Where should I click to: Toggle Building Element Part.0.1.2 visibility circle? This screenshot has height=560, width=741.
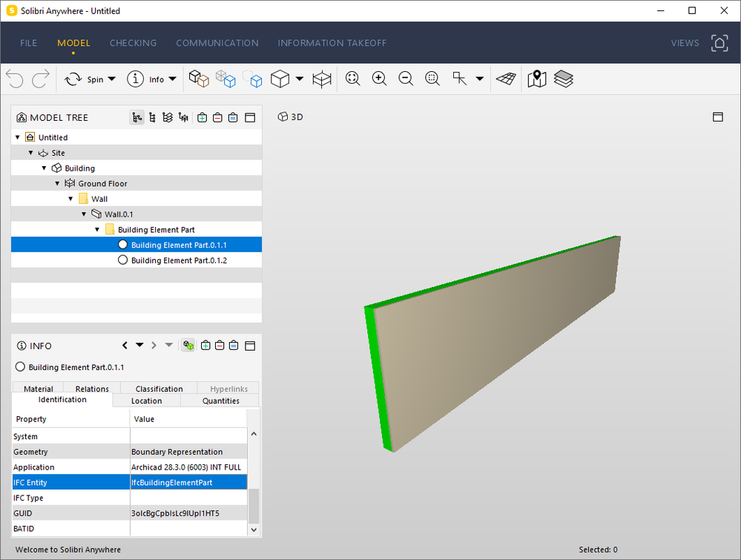(x=123, y=260)
